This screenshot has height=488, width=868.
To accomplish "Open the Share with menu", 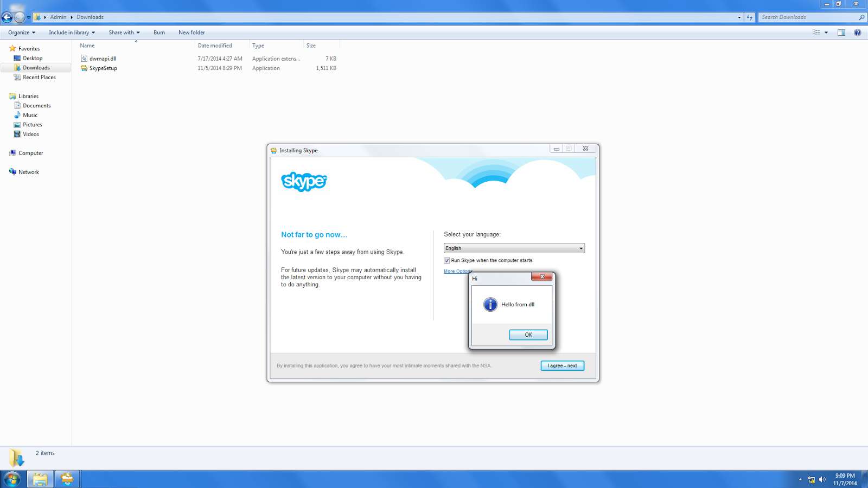I will [x=124, y=33].
